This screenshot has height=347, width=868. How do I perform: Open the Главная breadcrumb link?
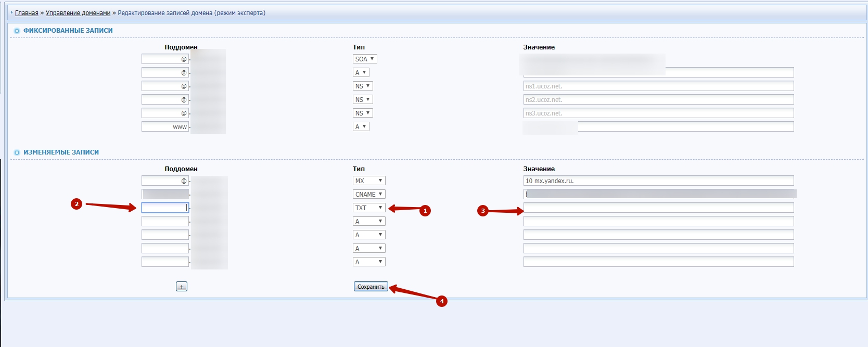27,13
